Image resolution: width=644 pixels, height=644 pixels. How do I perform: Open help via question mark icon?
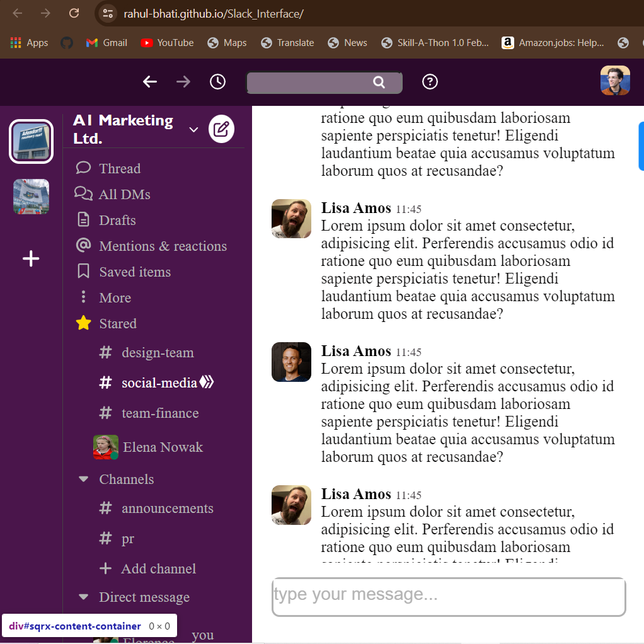point(430,82)
